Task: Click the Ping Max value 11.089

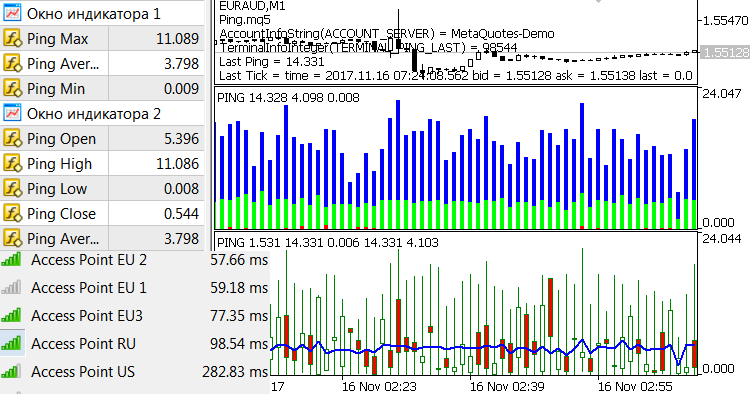Action: (177, 39)
